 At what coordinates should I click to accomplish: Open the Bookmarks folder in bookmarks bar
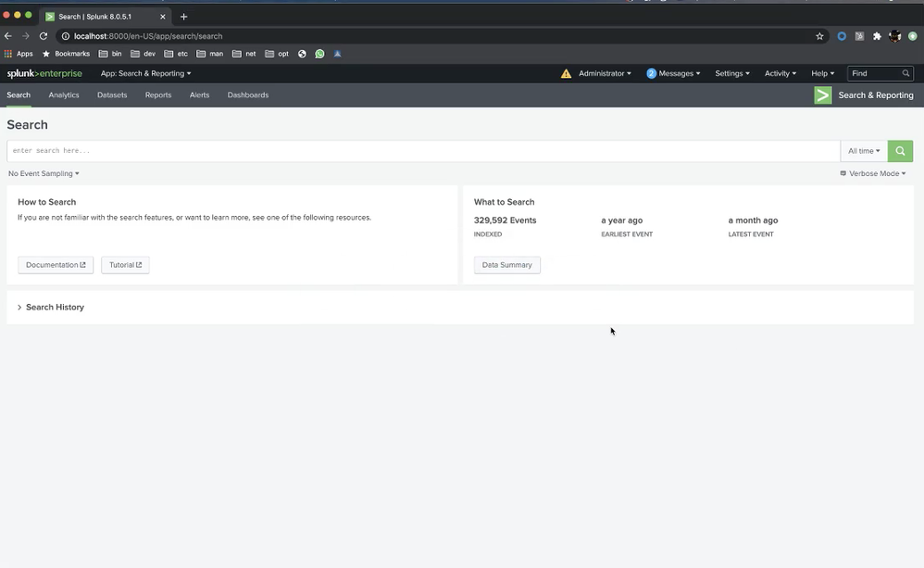tap(66, 54)
